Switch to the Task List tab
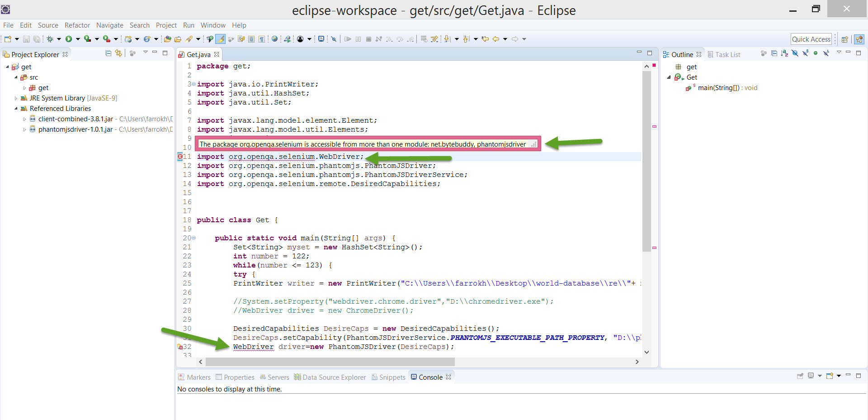Screen dimensions: 868x420 [x=724, y=54]
